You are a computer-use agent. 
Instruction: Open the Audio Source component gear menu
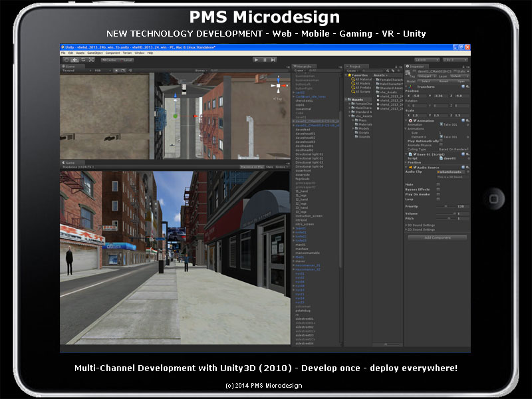tap(467, 168)
